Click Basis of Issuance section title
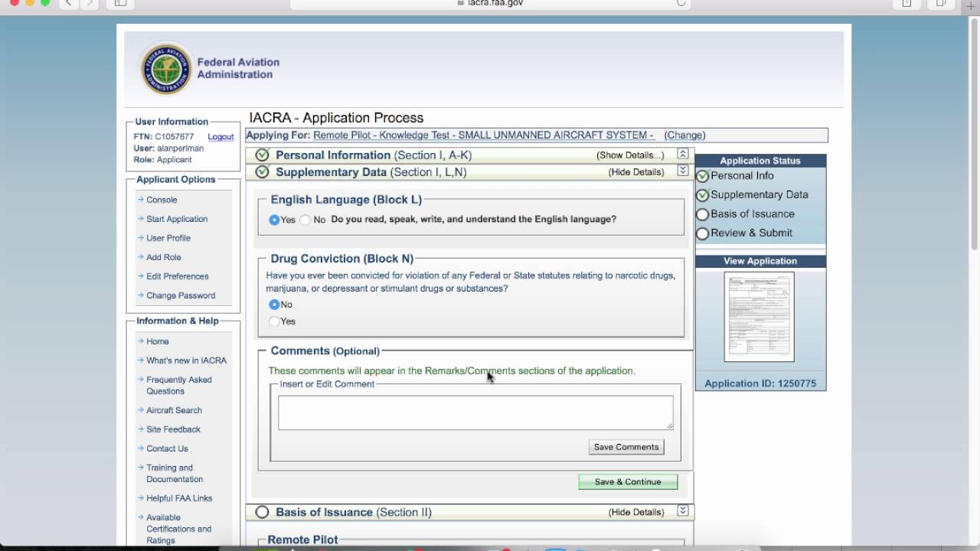Screen dimensions: 980x551 click(354, 512)
